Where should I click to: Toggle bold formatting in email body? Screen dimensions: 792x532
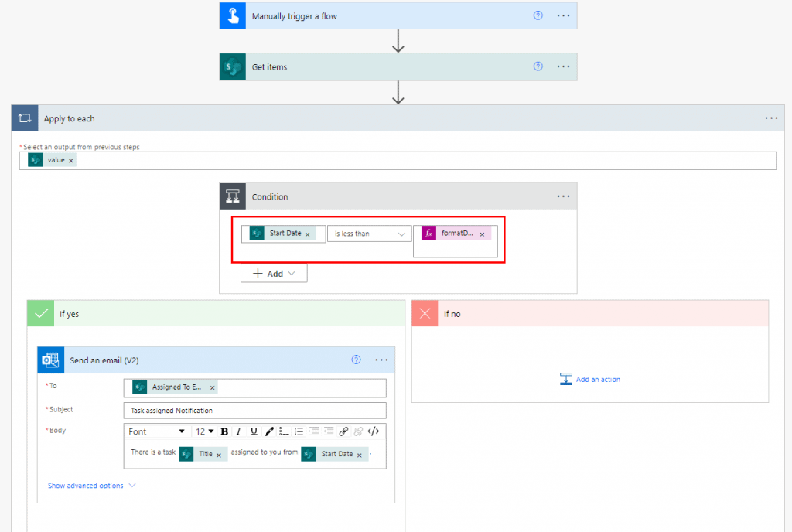[x=224, y=431]
